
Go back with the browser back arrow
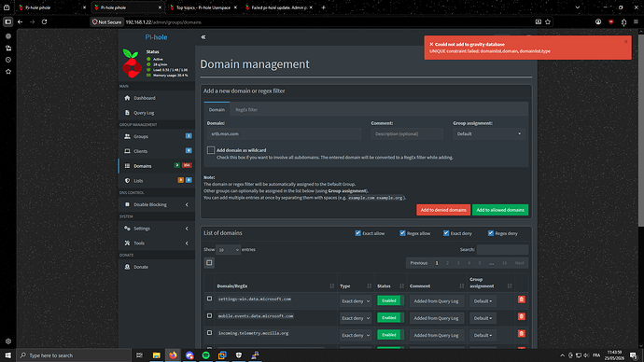coord(21,22)
